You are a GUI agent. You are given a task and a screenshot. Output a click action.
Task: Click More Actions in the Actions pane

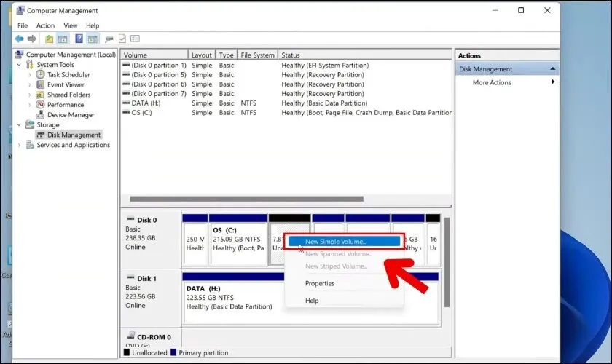492,82
